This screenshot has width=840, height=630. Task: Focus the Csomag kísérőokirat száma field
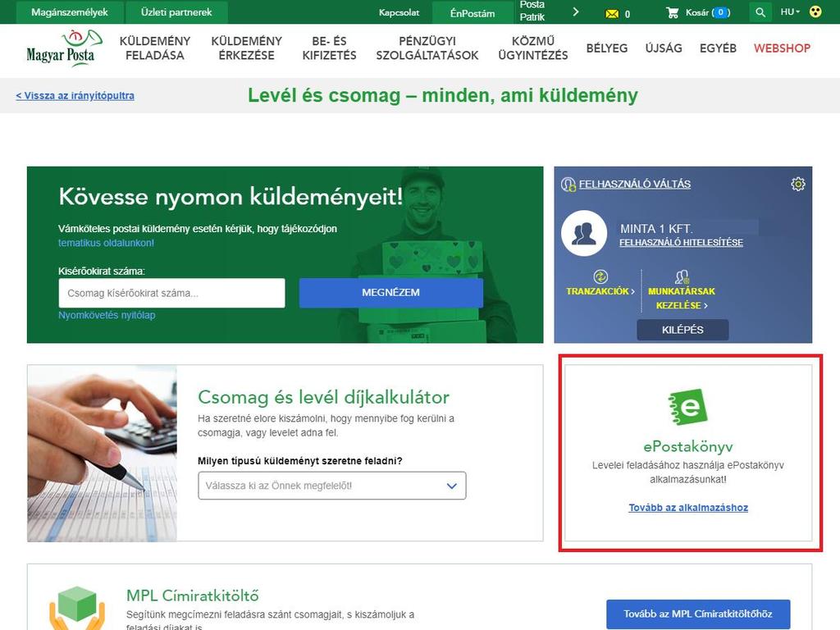tap(172, 293)
